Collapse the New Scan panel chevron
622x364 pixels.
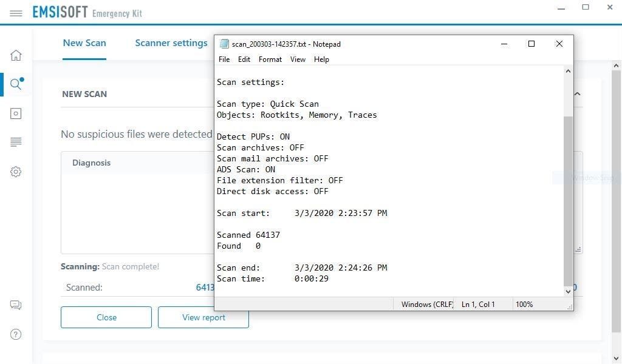click(578, 94)
